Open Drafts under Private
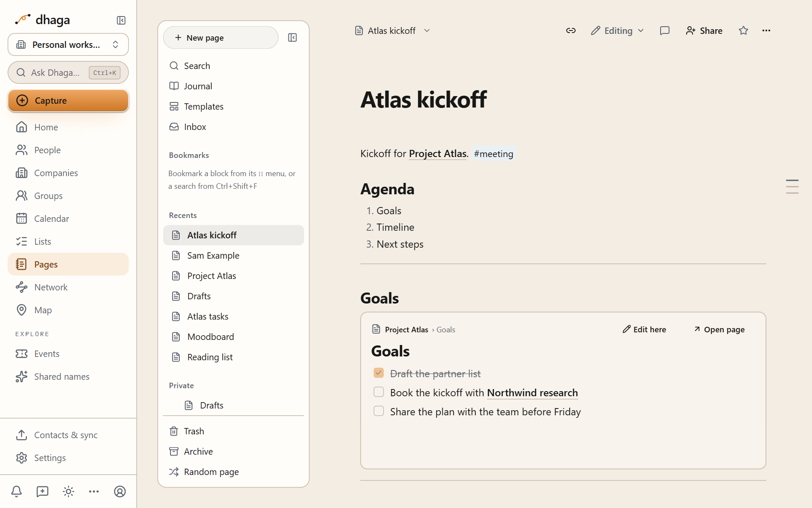This screenshot has height=508, width=812. pos(233,405)
